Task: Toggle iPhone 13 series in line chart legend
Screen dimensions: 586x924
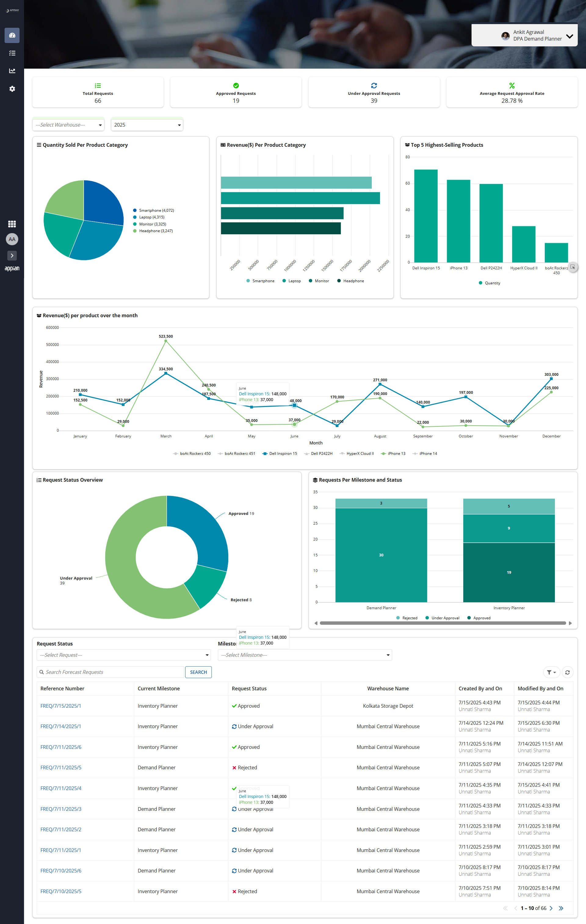Action: coord(393,454)
